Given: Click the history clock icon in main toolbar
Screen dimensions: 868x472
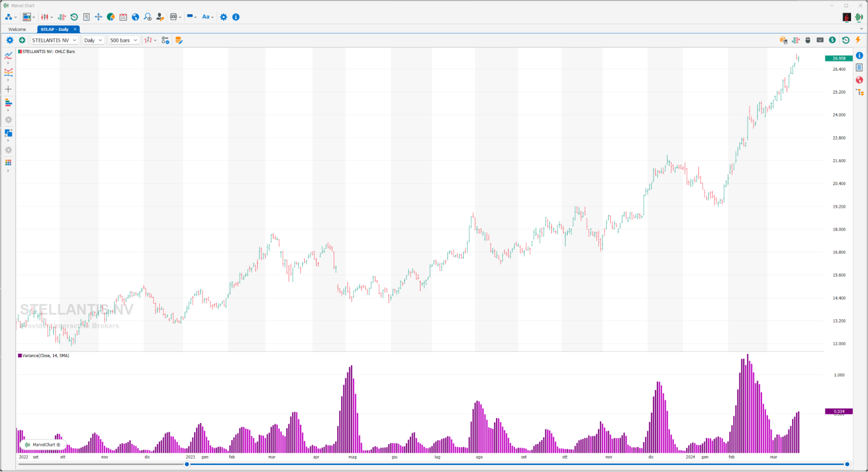Looking at the screenshot, I should coord(74,17).
